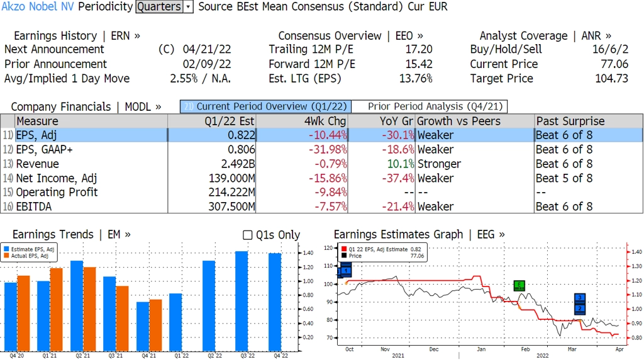This screenshot has width=644, height=362.
Task: Click the 4Wk Chg column header
Action: [302, 121]
